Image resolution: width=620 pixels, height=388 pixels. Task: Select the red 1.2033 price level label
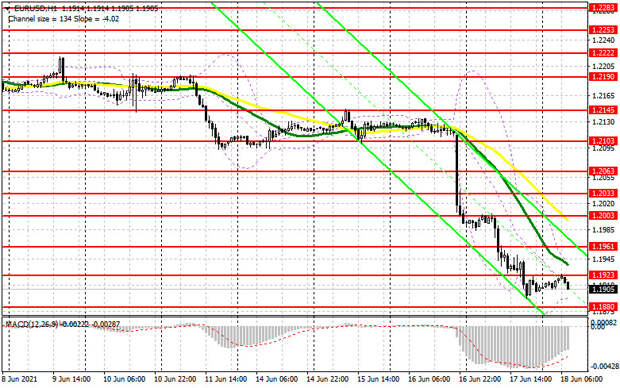point(603,193)
